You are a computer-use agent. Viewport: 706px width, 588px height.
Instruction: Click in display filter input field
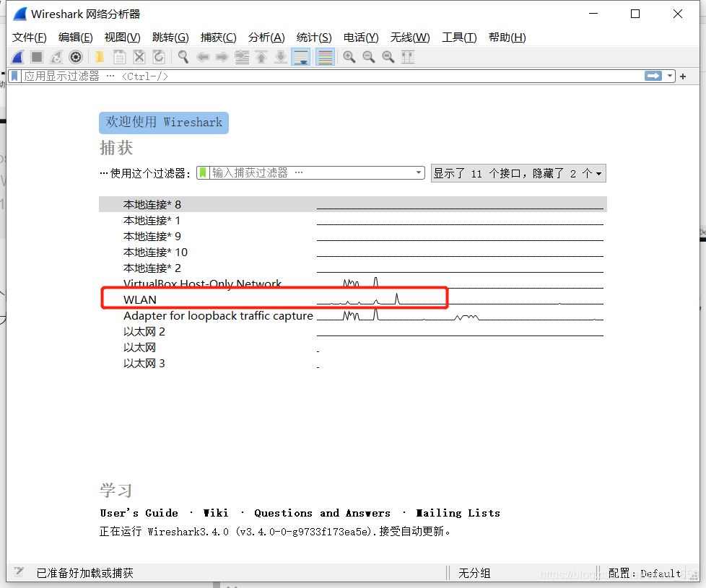[334, 76]
